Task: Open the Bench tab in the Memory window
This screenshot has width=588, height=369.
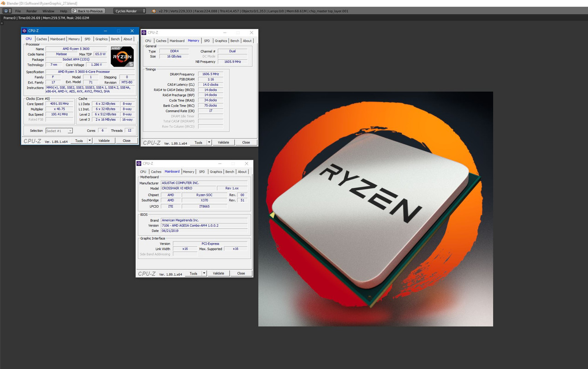Action: (x=235, y=41)
